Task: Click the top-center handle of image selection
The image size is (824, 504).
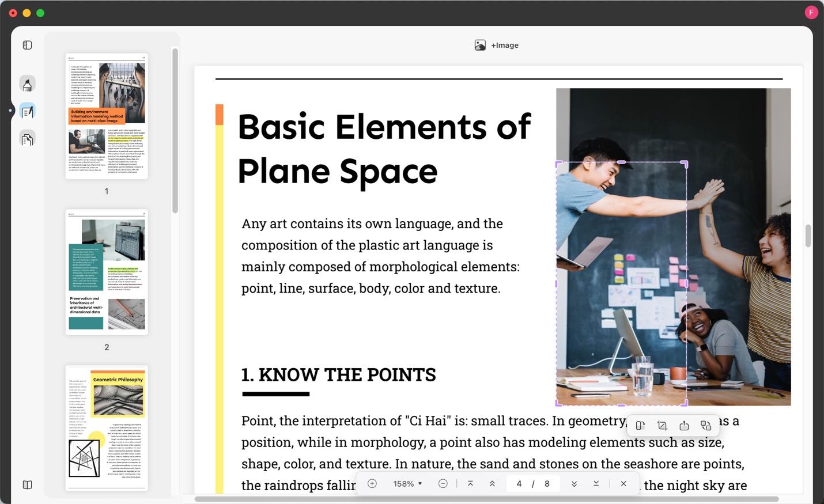Action: pyautogui.click(x=621, y=162)
